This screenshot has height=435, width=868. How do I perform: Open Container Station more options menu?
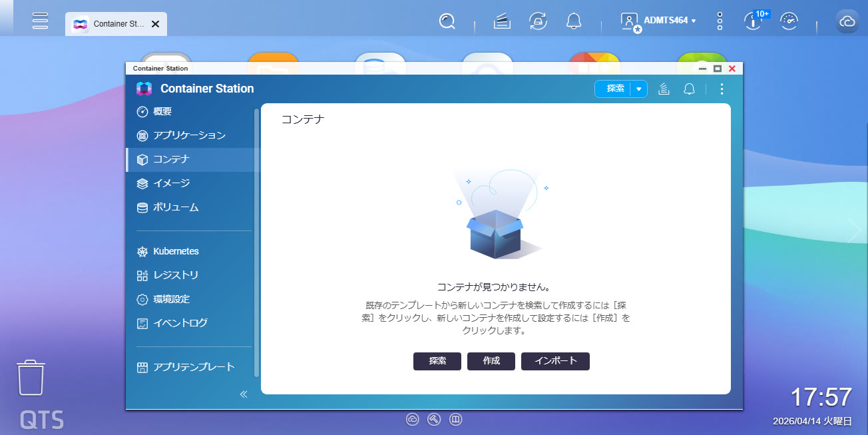[722, 89]
